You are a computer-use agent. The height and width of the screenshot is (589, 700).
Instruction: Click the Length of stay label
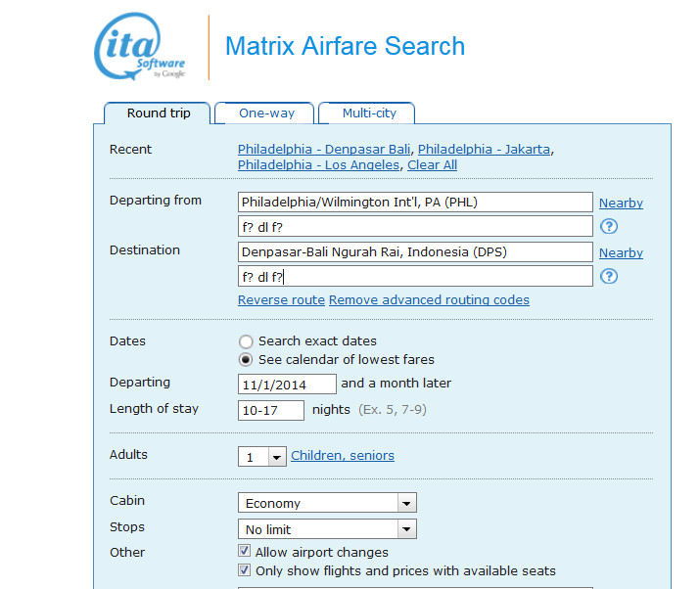click(154, 409)
